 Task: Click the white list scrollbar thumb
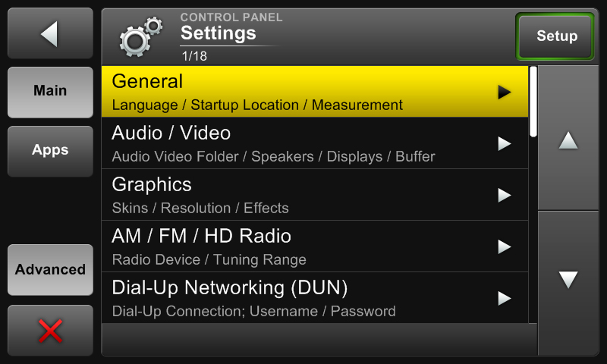tap(533, 101)
